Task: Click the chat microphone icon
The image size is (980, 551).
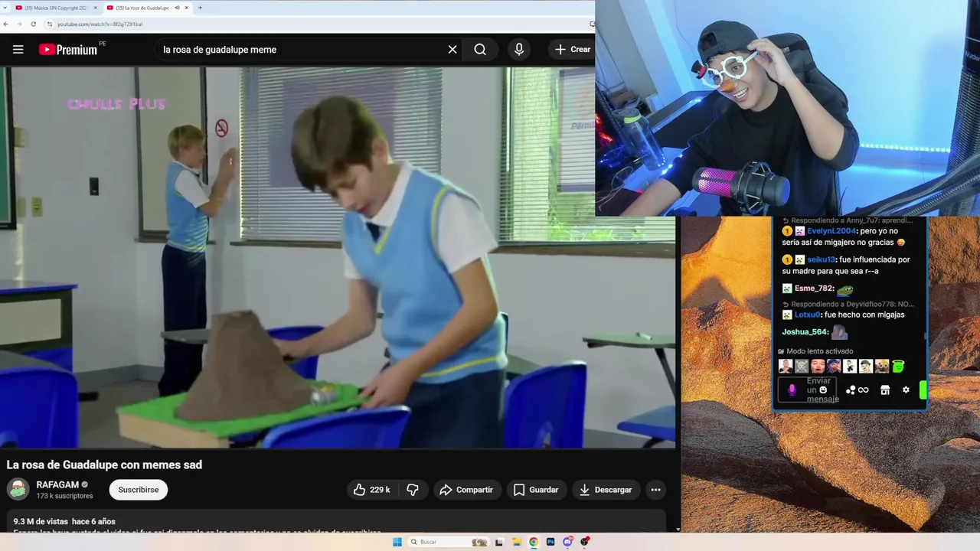Action: click(x=792, y=390)
